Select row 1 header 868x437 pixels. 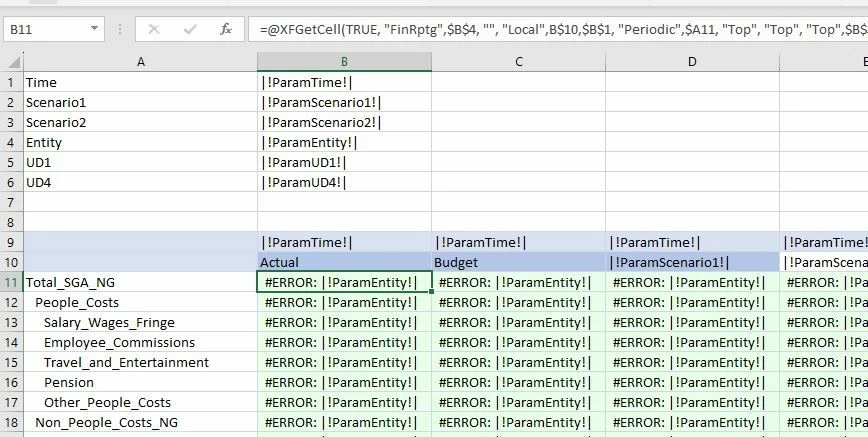tap(12, 83)
